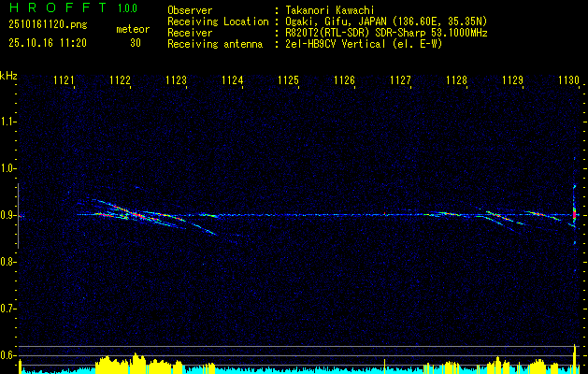Click the observer name Takanori Kawachi
Viewport: 588px width, 374px height.
tap(330, 10)
